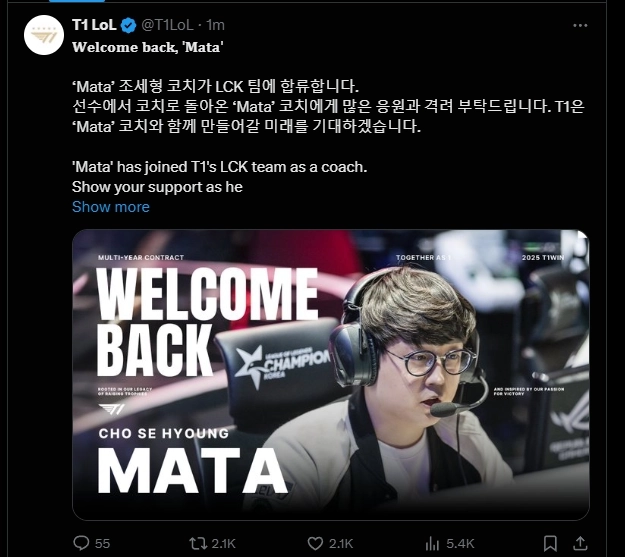
Task: Bookmark this tweet
Action: coord(550,543)
